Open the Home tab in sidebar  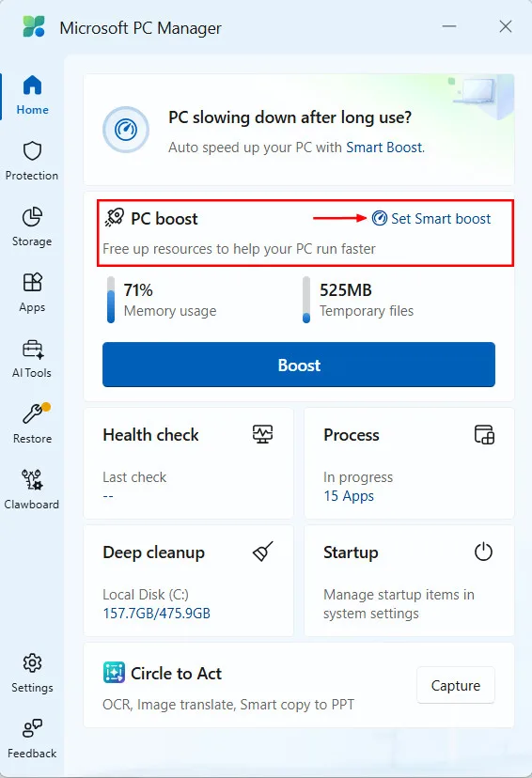[x=32, y=96]
